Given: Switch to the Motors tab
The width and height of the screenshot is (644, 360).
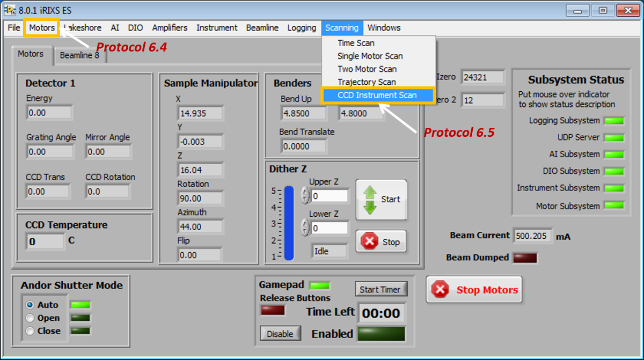Looking at the screenshot, I should [31, 54].
